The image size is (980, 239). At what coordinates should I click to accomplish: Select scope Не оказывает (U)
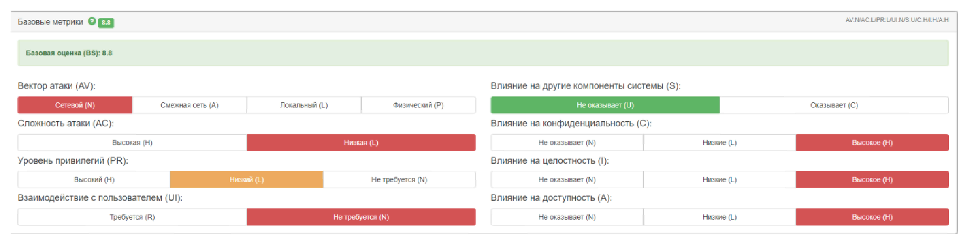(605, 105)
